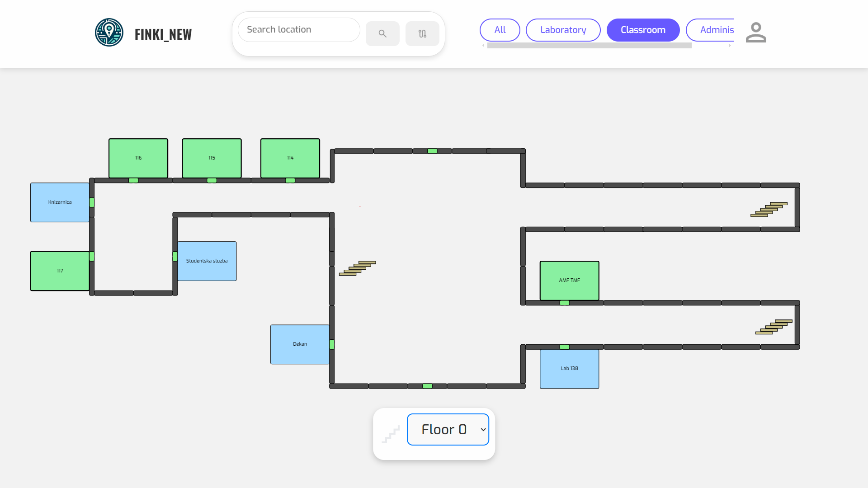Select classroom 116 on the map
Viewport: 868px width, 488px height.
[x=138, y=158]
